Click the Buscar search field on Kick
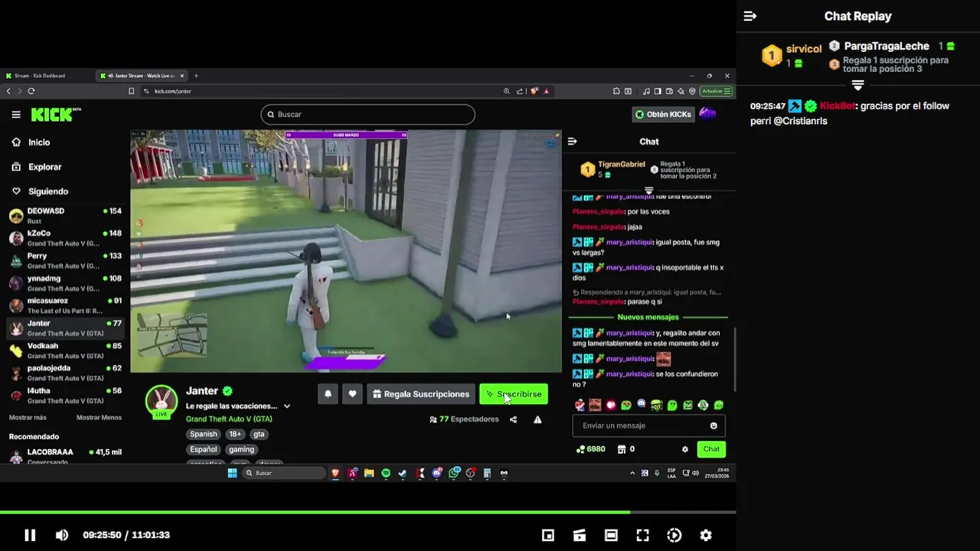Viewport: 980px width, 551px height. coord(367,114)
